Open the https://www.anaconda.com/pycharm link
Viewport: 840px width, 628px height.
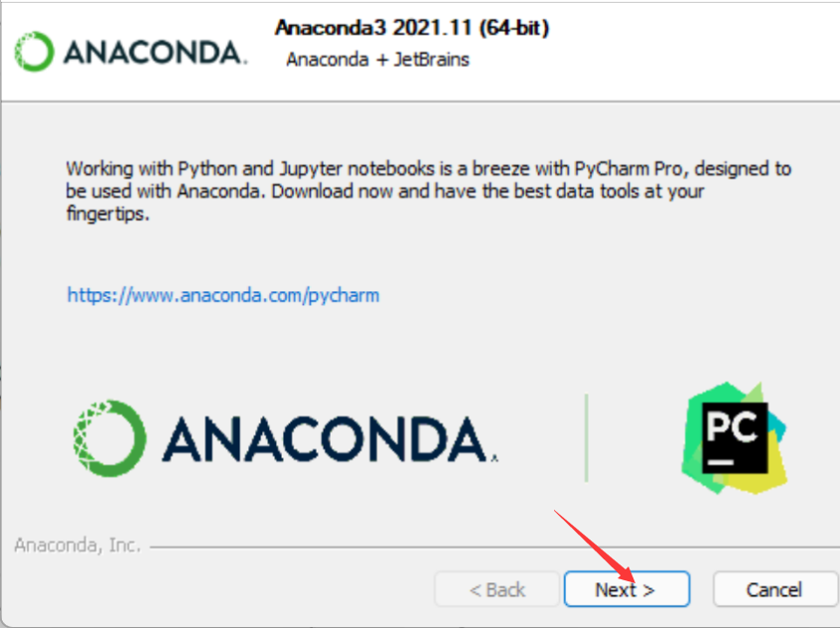[222, 295]
